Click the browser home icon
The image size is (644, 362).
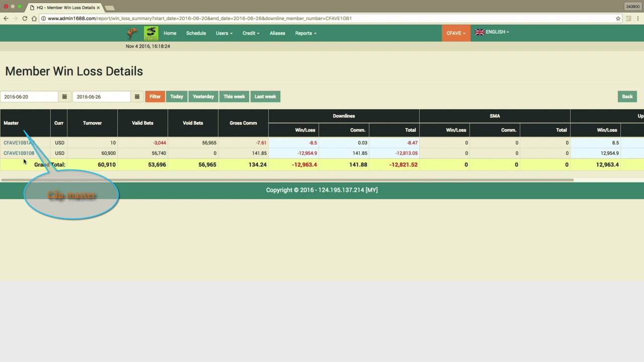point(34,19)
